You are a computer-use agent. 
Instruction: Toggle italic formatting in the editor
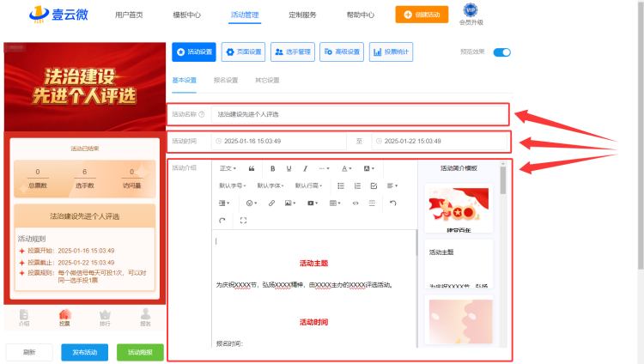305,168
